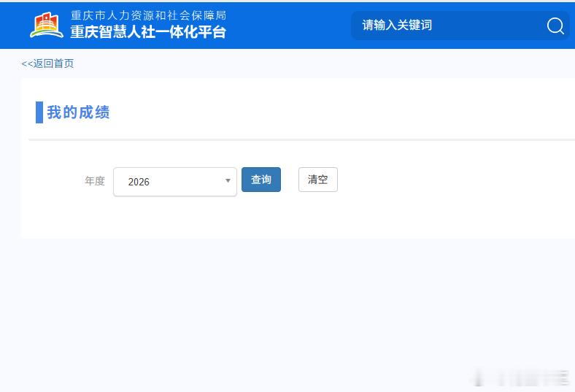
Task: Click the 年度 field label
Action: point(95,181)
